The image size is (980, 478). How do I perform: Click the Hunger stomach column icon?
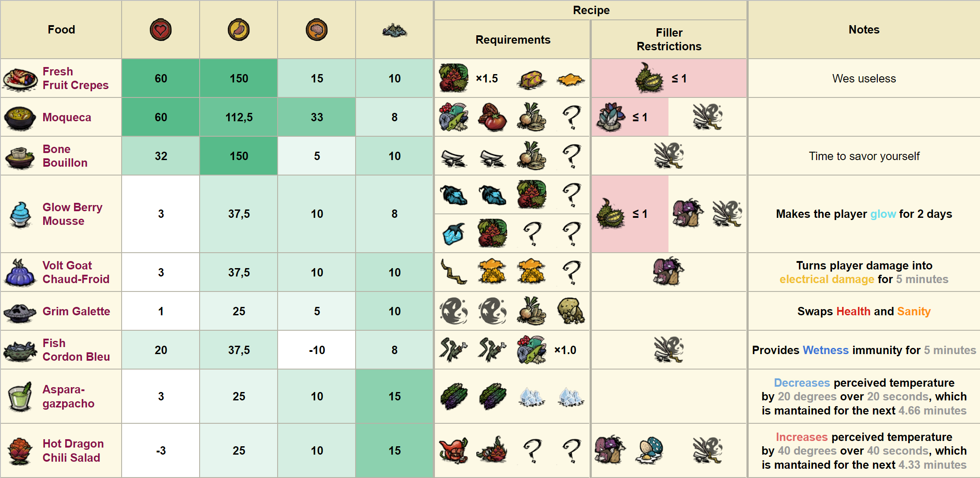[238, 30]
